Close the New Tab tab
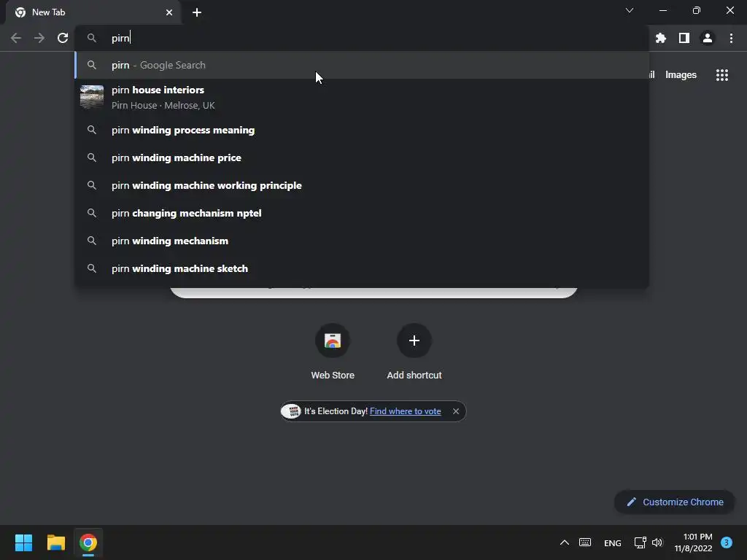The image size is (747, 560). tap(169, 12)
